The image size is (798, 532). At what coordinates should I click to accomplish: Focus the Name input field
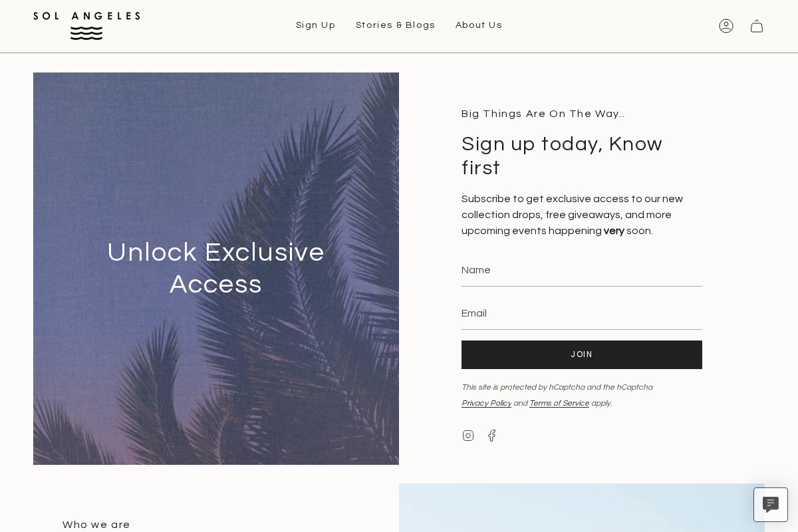[582, 271]
